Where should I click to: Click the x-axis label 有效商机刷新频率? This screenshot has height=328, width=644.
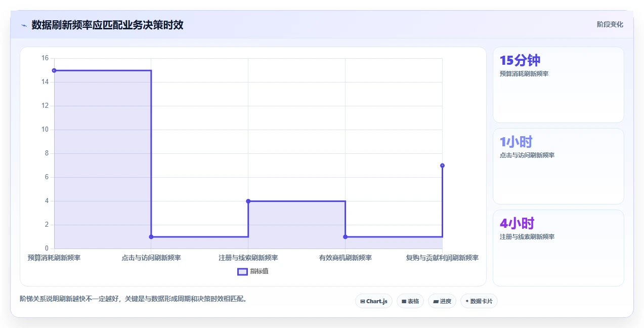click(346, 258)
